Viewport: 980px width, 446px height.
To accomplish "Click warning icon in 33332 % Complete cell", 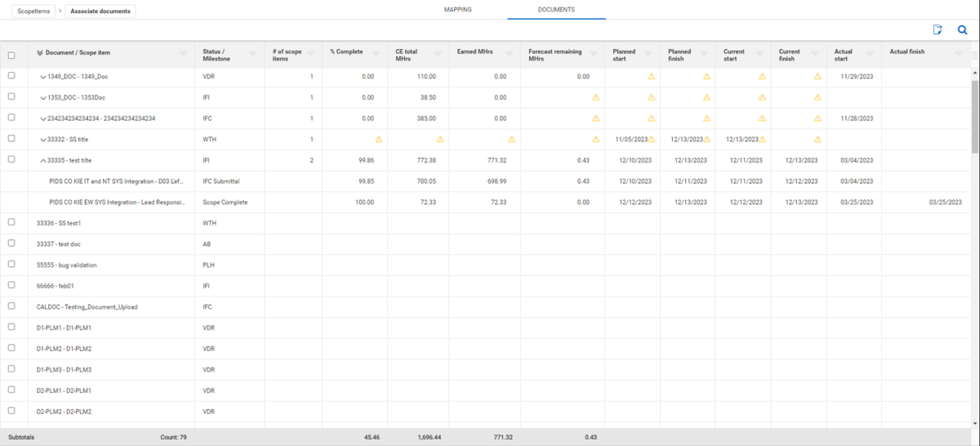I will (x=378, y=139).
